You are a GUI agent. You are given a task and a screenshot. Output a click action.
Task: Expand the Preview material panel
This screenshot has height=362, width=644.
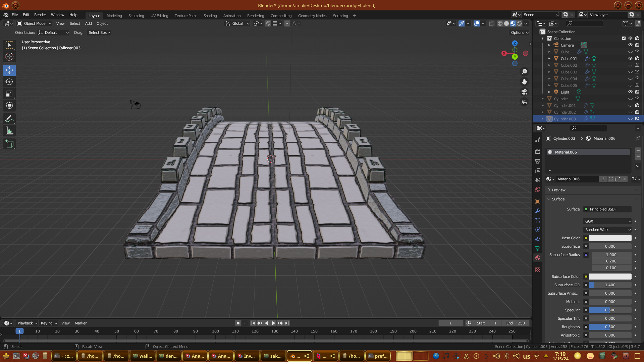click(x=558, y=190)
